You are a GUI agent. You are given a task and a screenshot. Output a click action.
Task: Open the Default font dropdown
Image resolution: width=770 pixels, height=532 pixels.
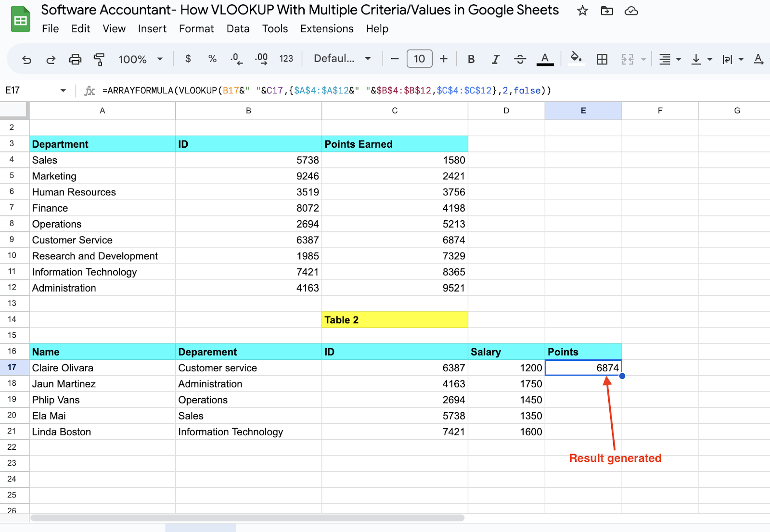342,59
